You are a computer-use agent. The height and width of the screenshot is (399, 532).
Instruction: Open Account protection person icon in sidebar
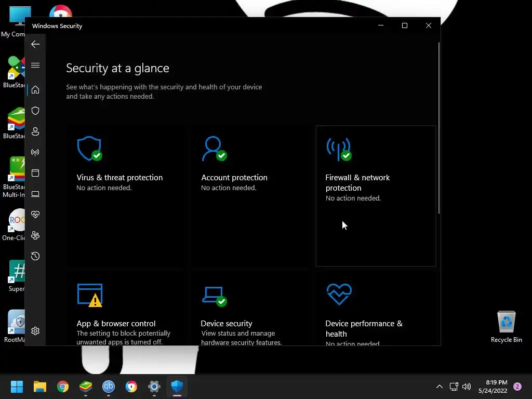coord(35,131)
